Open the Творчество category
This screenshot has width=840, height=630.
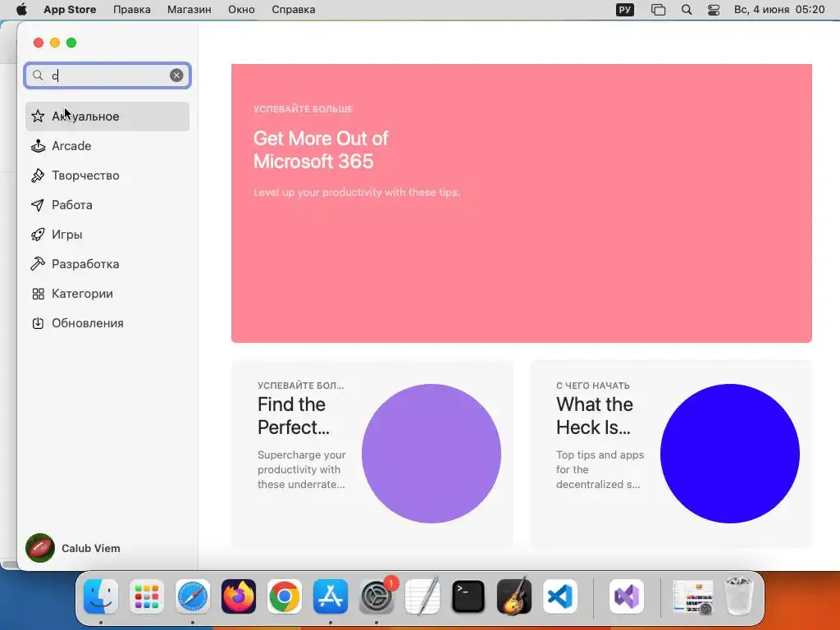click(107, 176)
